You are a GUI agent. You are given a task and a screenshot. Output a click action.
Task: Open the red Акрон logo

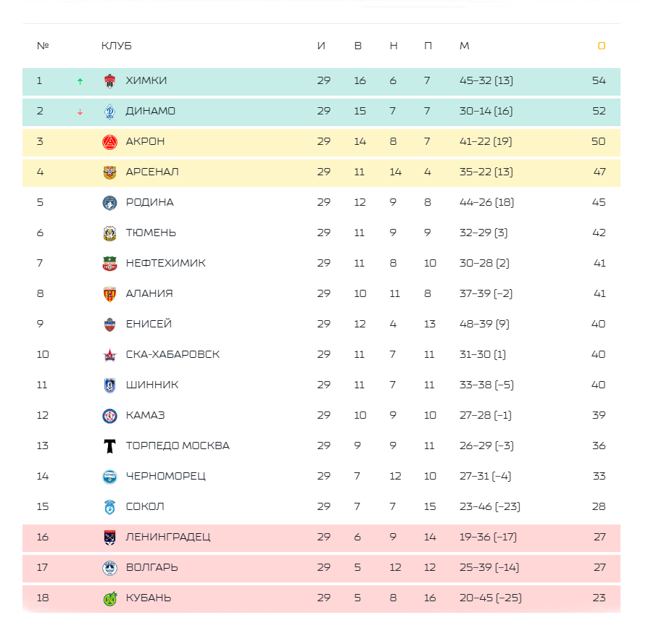pyautogui.click(x=109, y=142)
